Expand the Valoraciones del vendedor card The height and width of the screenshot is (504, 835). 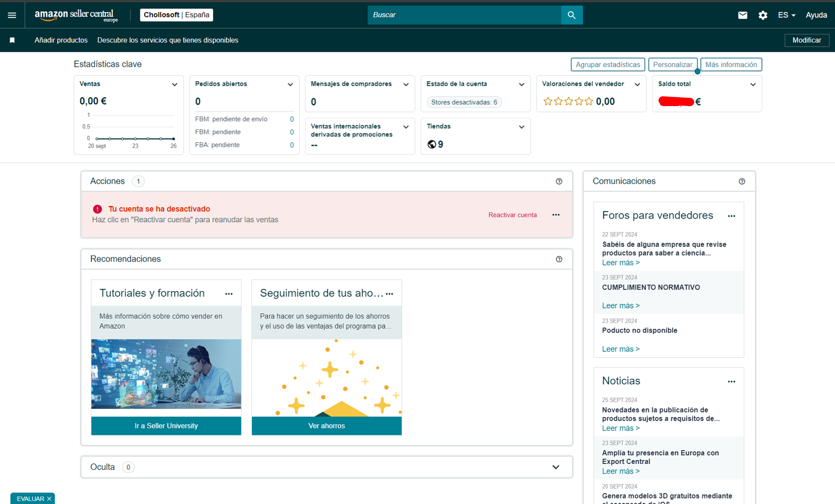coord(637,85)
